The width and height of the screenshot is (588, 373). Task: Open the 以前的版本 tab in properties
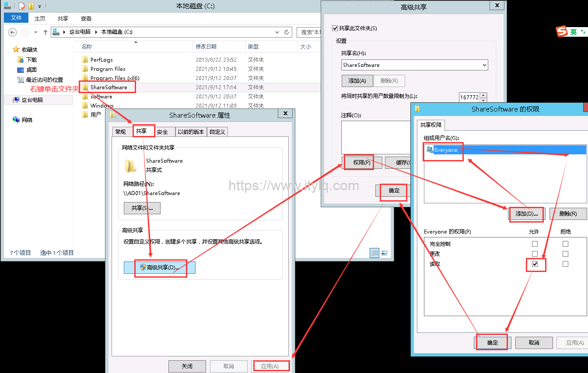click(191, 131)
